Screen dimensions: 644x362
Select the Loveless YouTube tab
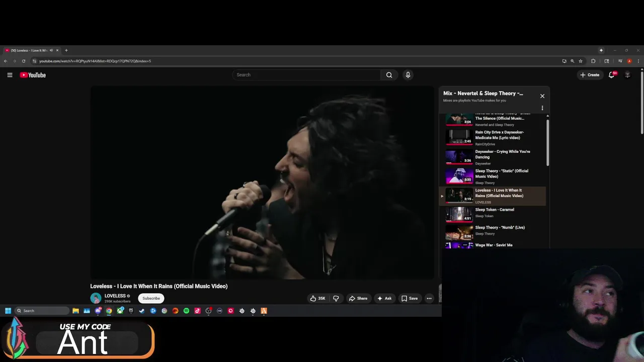coord(32,50)
